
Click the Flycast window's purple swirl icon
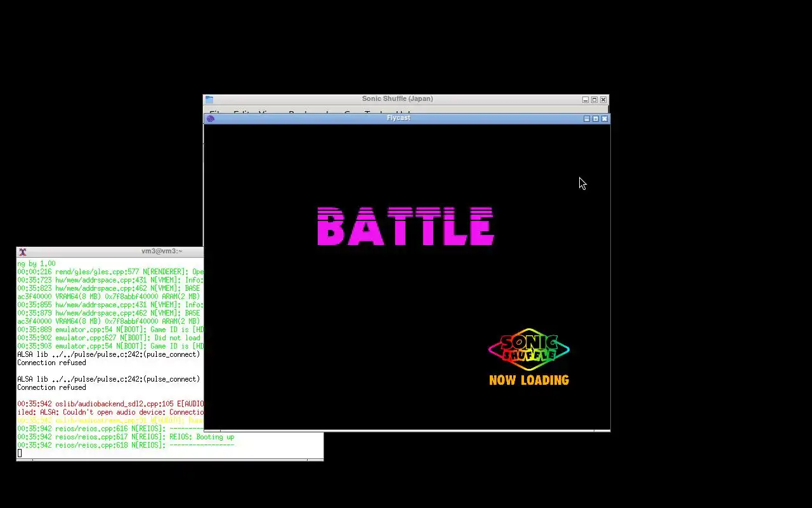tap(211, 119)
